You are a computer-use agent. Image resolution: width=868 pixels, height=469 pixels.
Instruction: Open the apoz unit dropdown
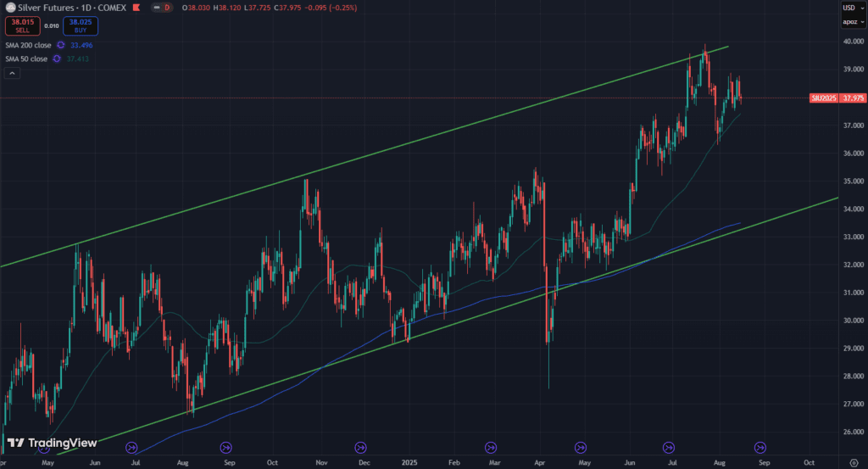(x=850, y=24)
